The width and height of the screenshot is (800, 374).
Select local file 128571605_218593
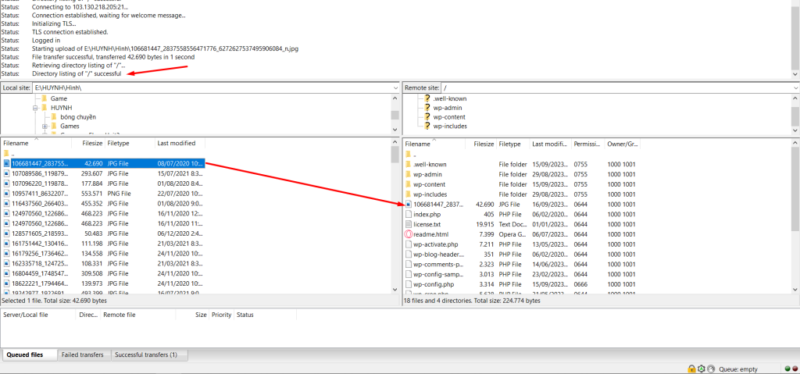pyautogui.click(x=103, y=233)
